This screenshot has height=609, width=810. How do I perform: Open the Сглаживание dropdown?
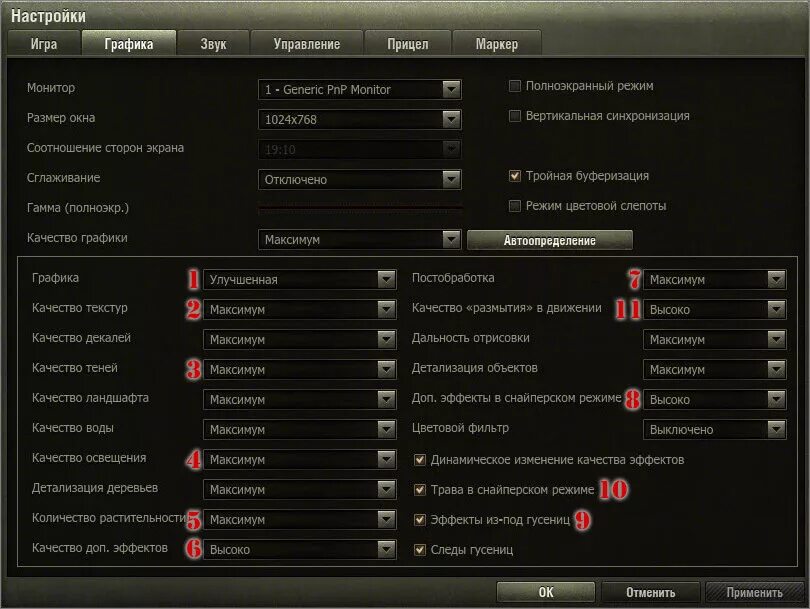pyautogui.click(x=360, y=179)
